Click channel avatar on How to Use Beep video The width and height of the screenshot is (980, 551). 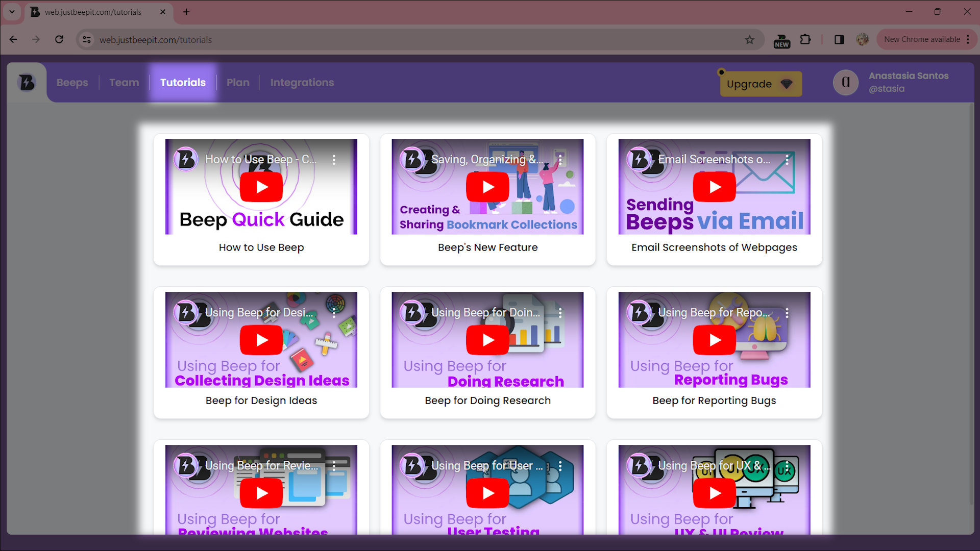pos(186,160)
